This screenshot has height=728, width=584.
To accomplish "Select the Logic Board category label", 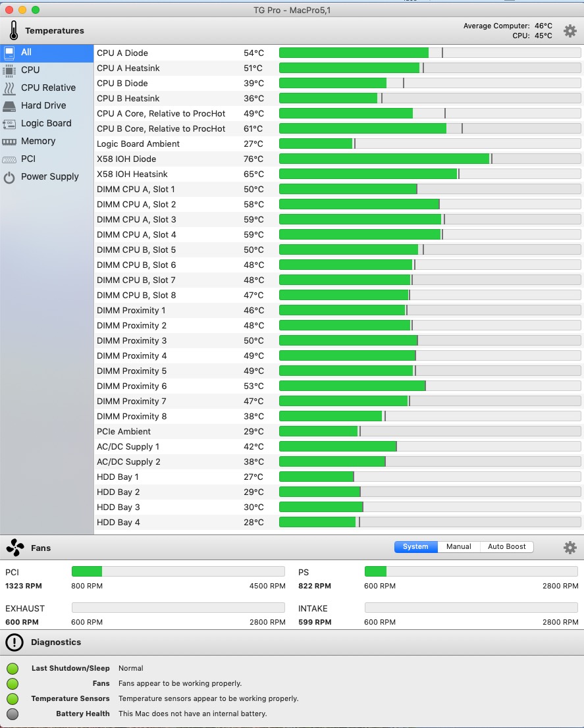I will click(x=47, y=123).
